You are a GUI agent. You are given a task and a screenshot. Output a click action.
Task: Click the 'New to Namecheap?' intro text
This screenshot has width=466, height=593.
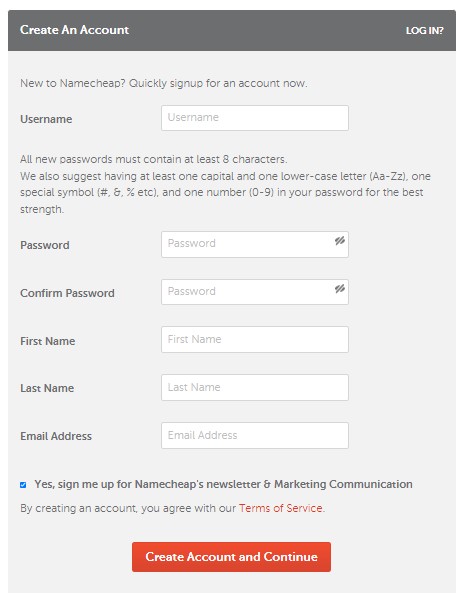click(x=73, y=83)
